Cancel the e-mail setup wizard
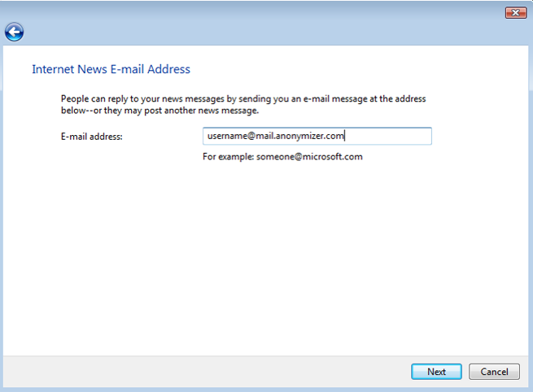Viewport: 533px width, 392px height. tap(494, 372)
